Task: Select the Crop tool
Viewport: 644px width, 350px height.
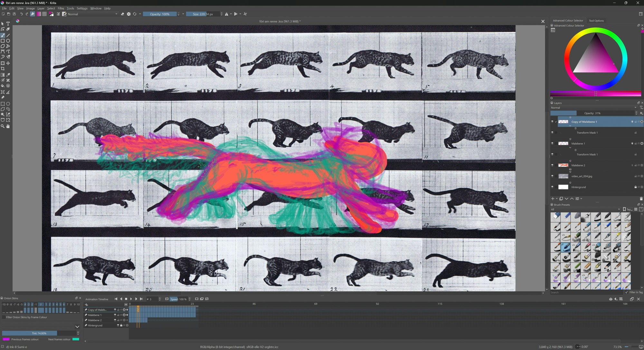Action: point(3,69)
